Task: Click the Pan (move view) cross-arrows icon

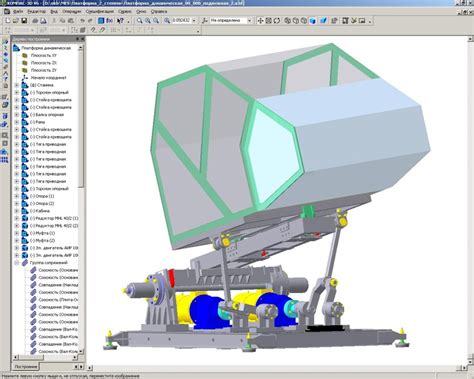Action: click(260, 21)
